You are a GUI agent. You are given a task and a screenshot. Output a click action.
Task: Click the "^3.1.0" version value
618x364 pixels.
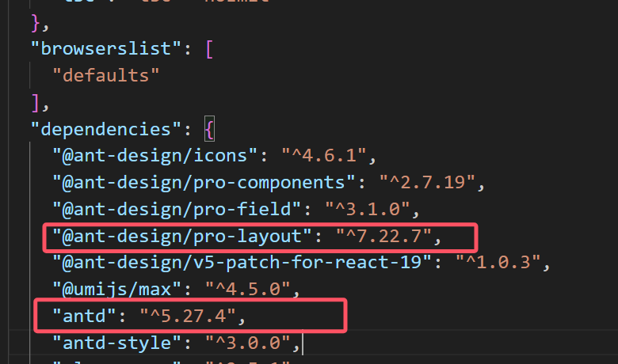click(x=368, y=210)
